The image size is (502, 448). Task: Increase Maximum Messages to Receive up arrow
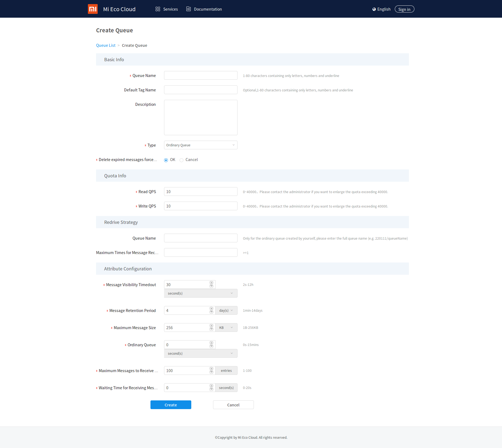click(211, 369)
